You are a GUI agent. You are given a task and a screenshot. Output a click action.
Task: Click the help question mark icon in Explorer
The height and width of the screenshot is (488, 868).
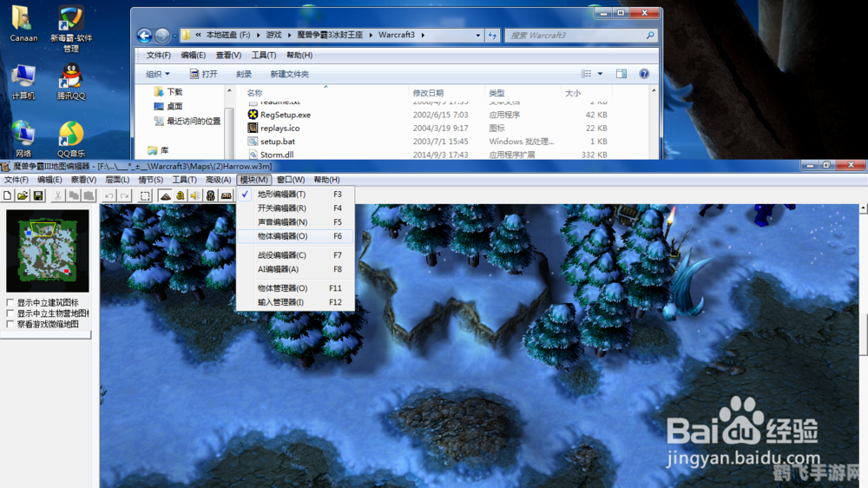pyautogui.click(x=644, y=74)
